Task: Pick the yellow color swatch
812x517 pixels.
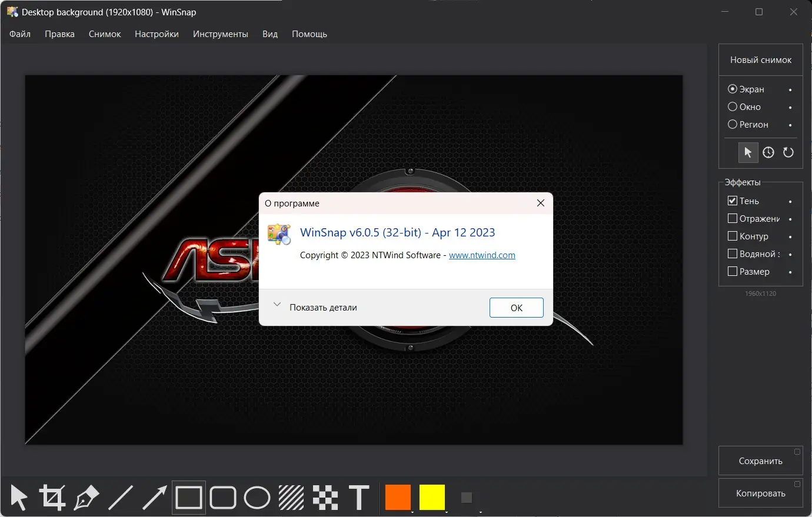Action: [432, 498]
